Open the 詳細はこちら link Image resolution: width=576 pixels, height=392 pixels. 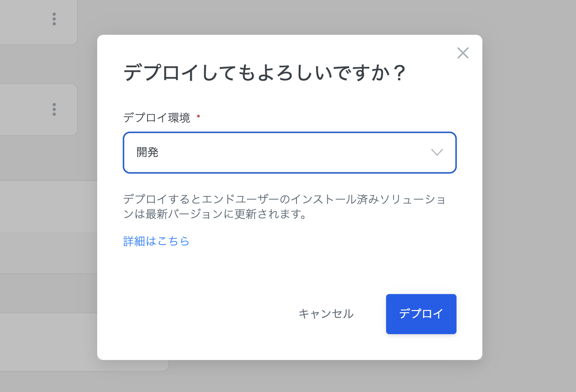point(156,241)
